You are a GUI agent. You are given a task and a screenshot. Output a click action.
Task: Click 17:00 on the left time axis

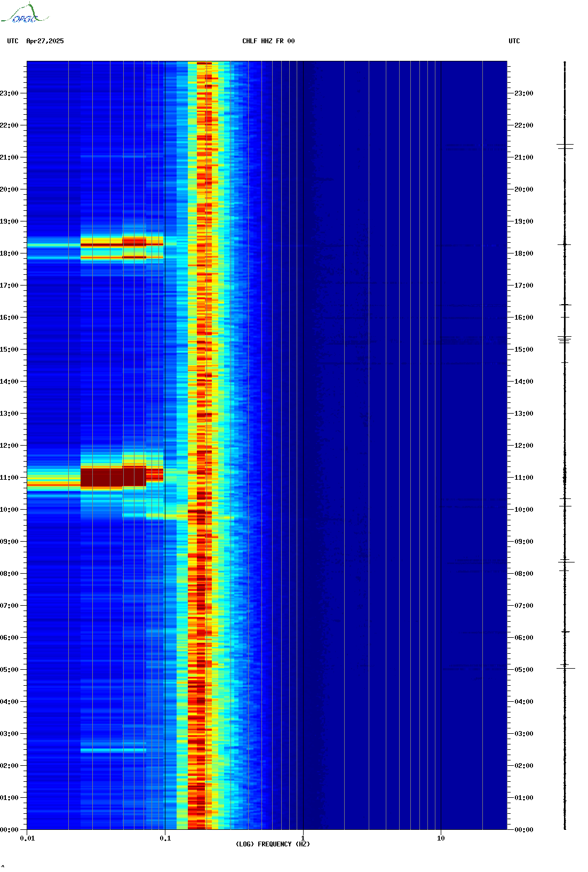pyautogui.click(x=9, y=286)
